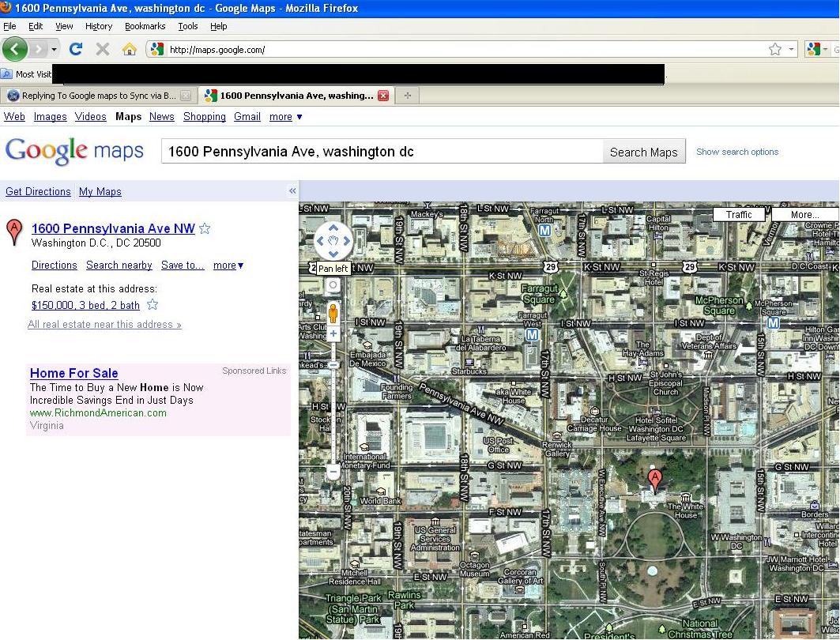Click the www.RichmondAmerican.com ad URL
This screenshot has height=640, width=840.
[98, 413]
